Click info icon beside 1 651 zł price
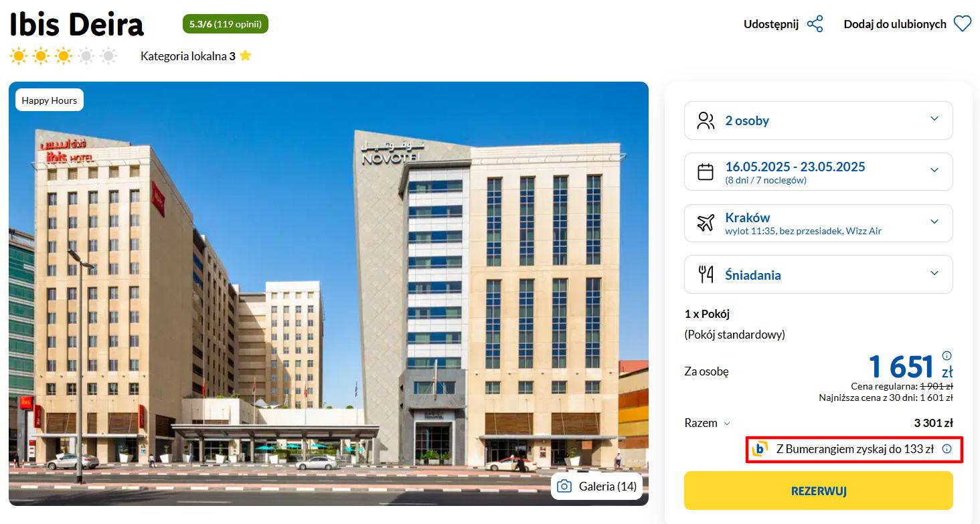The height and width of the screenshot is (524, 980). [x=947, y=356]
